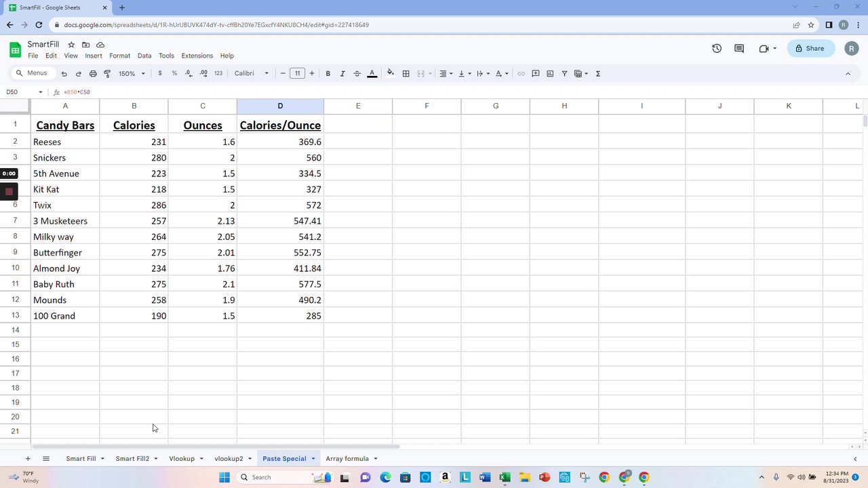The image size is (868, 488).
Task: Open Paste Special tab dropdown arrow
Action: click(313, 459)
